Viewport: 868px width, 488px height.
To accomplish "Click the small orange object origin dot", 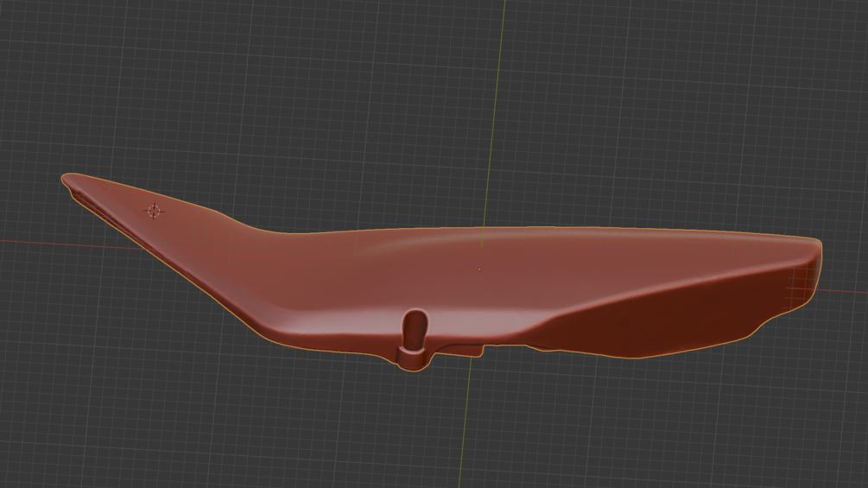I will coord(479,269).
